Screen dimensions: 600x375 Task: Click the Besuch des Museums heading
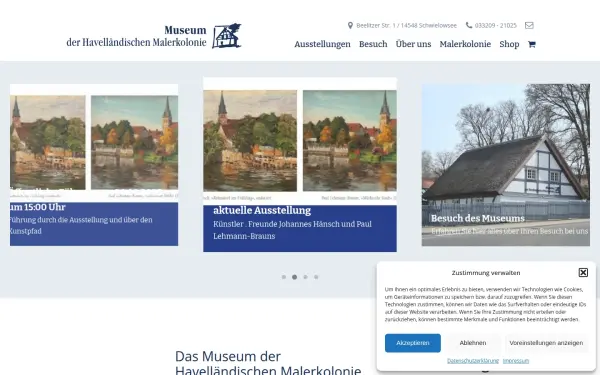coord(478,218)
